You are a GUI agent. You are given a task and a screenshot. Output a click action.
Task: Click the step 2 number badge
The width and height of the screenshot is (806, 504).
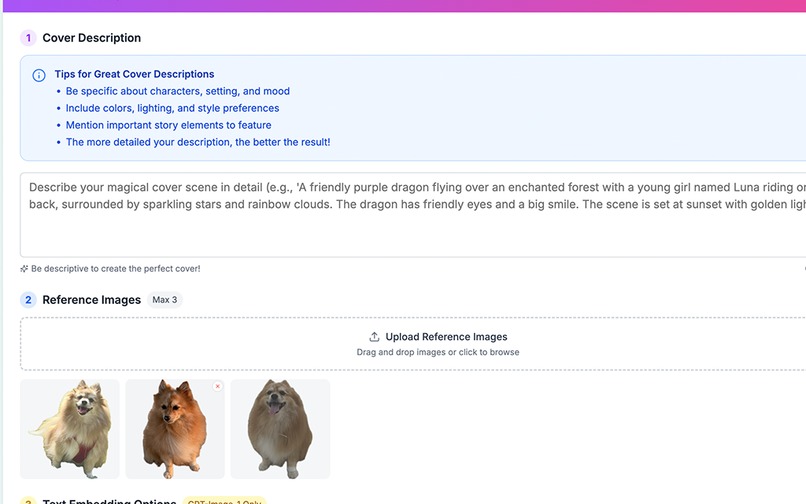coord(28,300)
